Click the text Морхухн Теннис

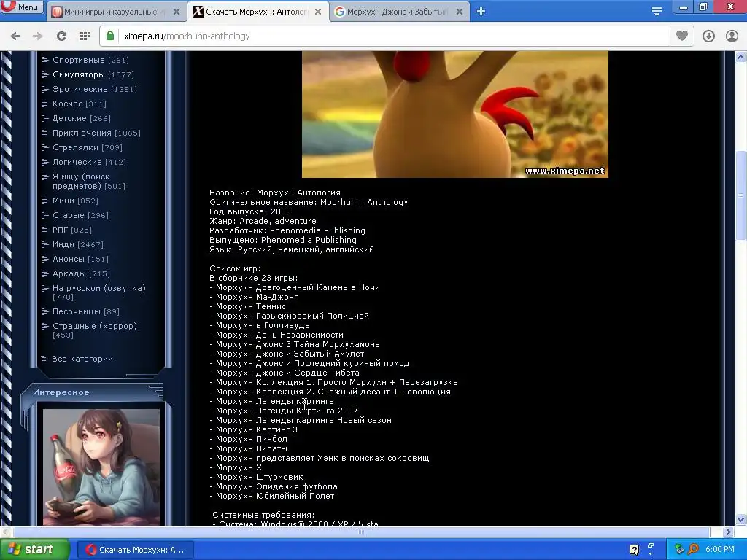[x=251, y=306]
